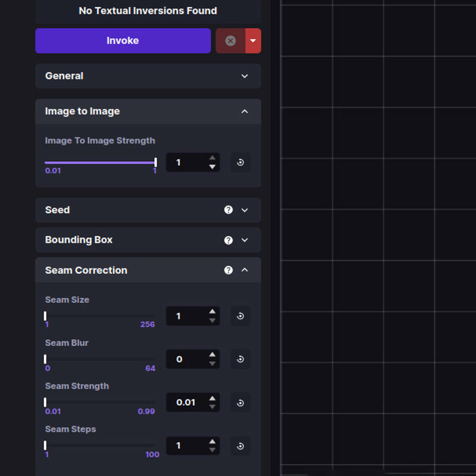Focus the Seam Blur number field
The height and width of the screenshot is (476, 476).
(x=187, y=359)
